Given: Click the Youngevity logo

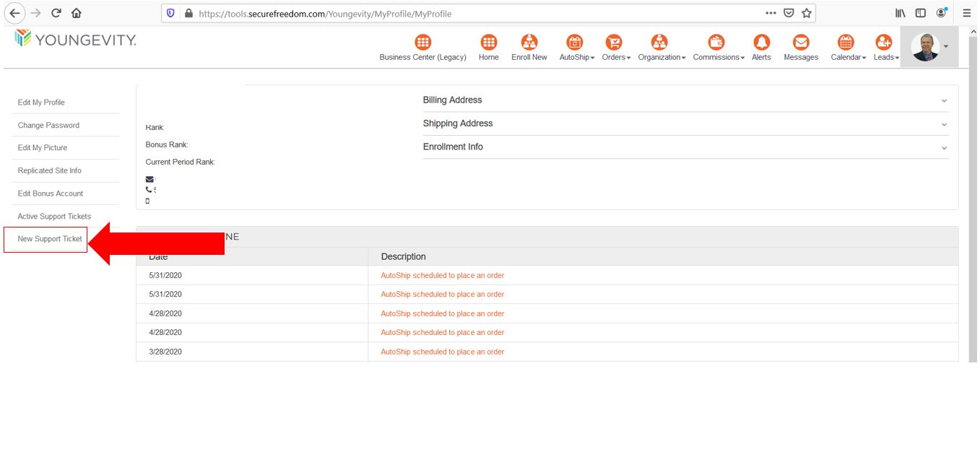Looking at the screenshot, I should 75,40.
